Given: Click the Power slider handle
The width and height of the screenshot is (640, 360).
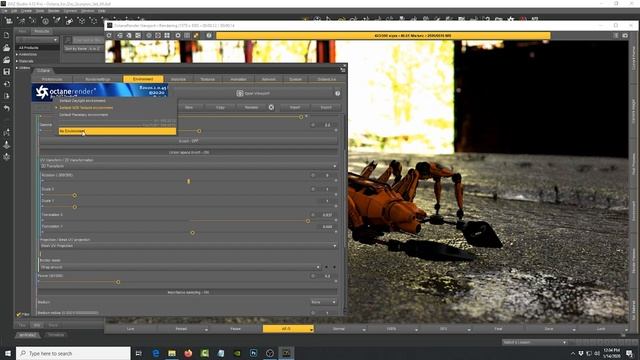Looking at the screenshot, I should tap(118, 282).
